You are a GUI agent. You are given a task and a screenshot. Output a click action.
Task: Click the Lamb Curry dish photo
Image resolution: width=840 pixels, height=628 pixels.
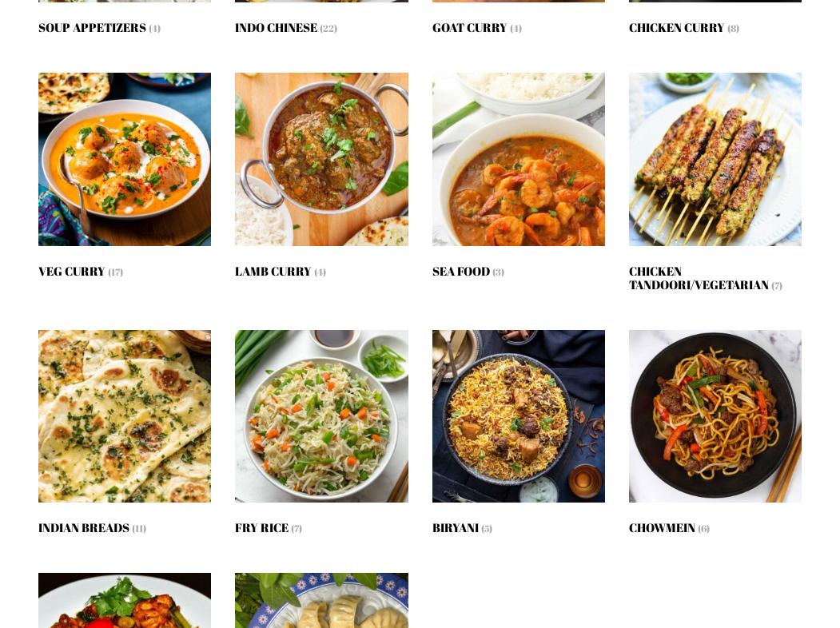pos(321,159)
